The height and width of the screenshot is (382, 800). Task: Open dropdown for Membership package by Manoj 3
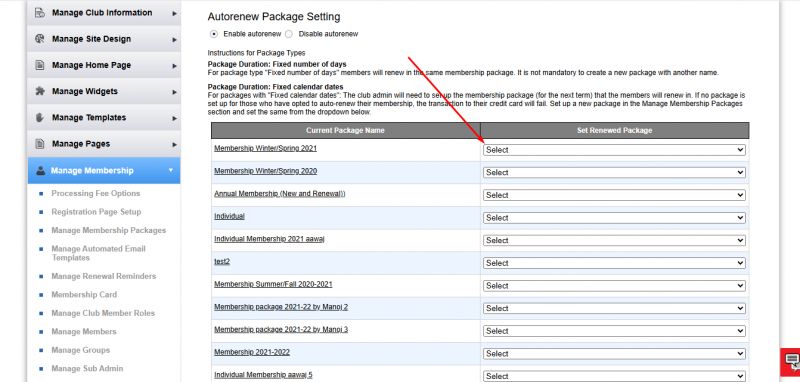point(614,331)
